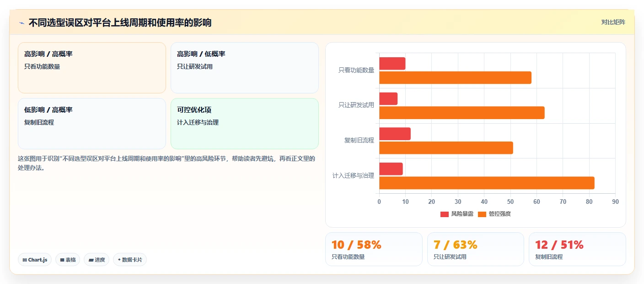Click the orange bar for 只看功能数量
Screen dimensions: 644x284
tap(456, 78)
